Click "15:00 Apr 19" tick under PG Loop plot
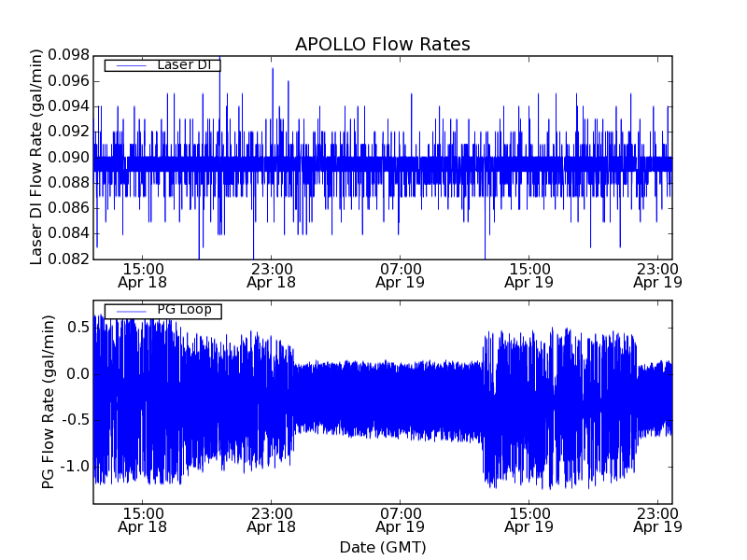Viewport: 747px width, 560px height. coord(529,520)
